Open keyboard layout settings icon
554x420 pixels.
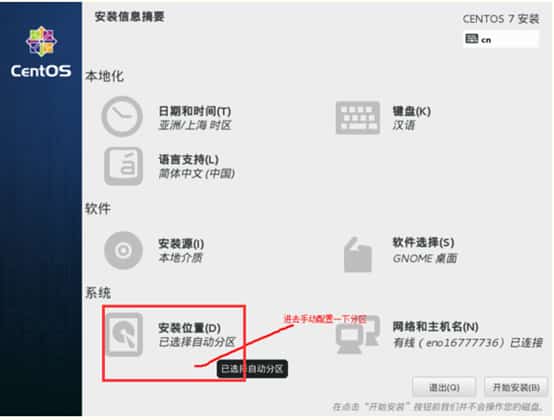click(x=358, y=118)
